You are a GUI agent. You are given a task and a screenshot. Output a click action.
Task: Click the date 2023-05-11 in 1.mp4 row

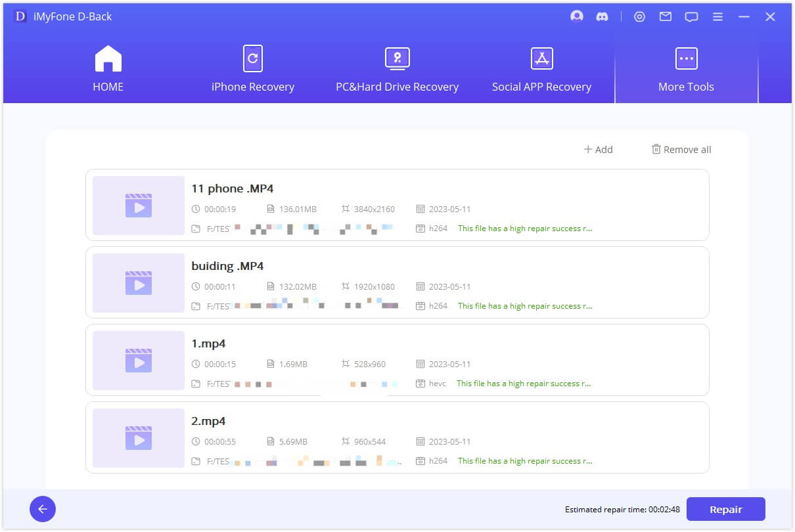[x=449, y=365]
